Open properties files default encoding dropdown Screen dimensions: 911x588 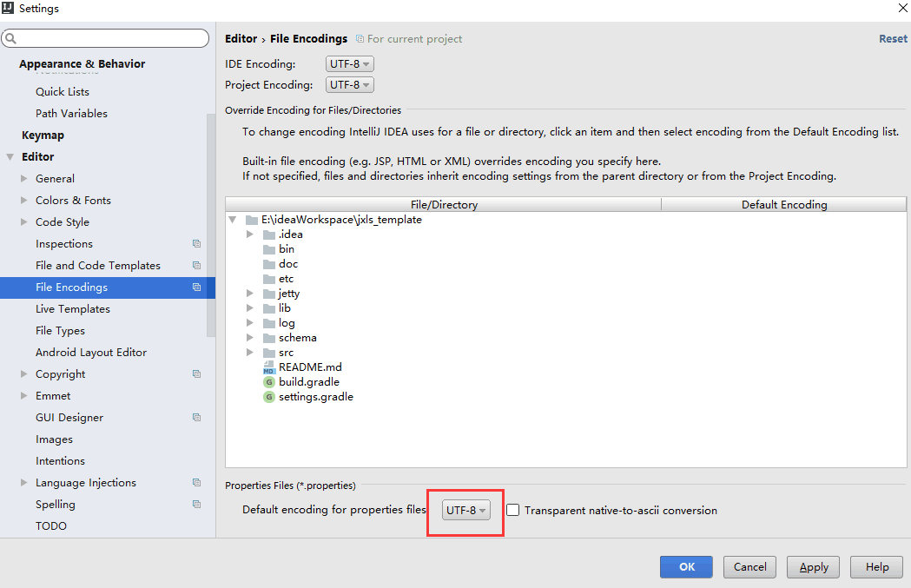click(466, 510)
